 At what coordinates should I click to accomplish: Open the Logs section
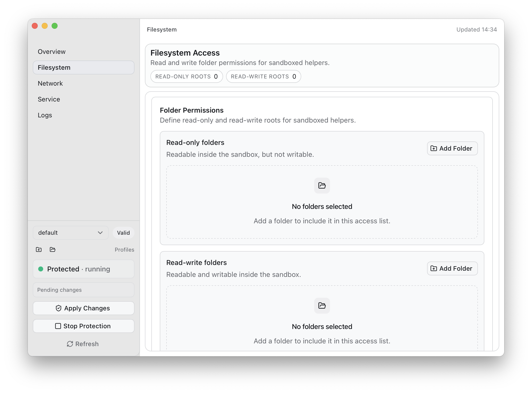pyautogui.click(x=45, y=115)
